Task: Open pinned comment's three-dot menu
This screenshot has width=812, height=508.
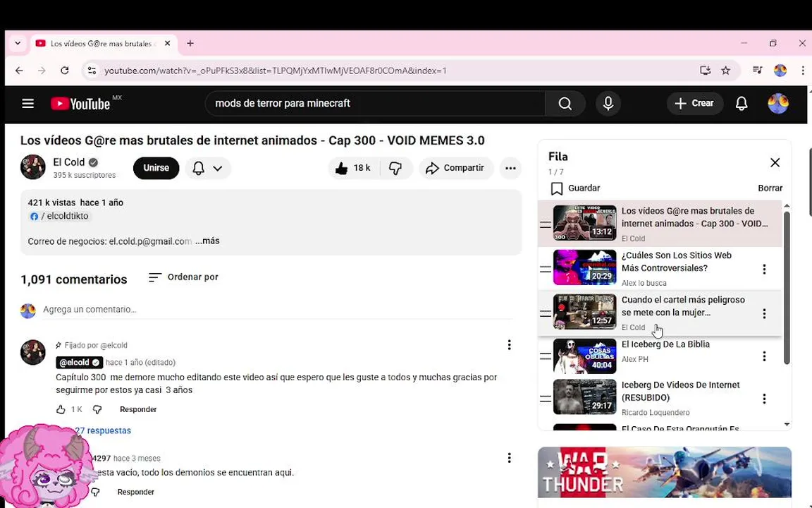Action: 509,345
